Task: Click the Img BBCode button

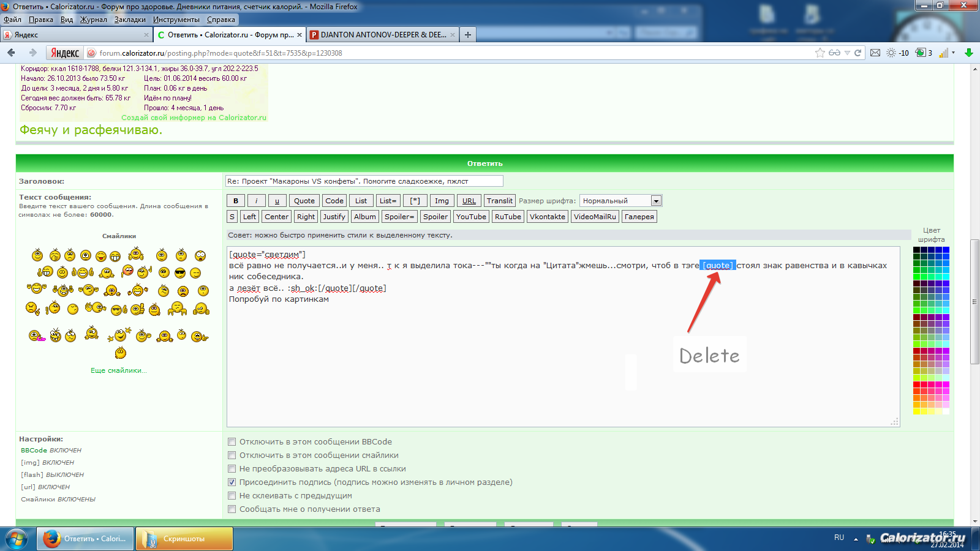Action: tap(442, 201)
